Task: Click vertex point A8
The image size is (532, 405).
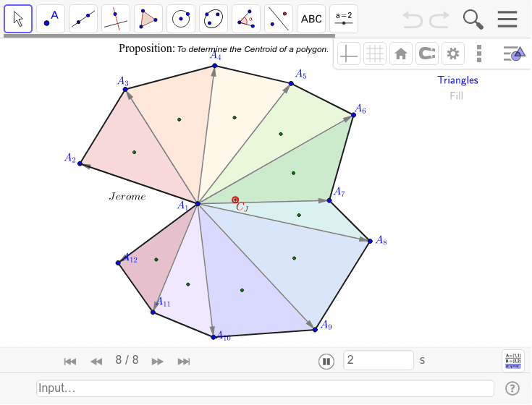Action: (370, 241)
